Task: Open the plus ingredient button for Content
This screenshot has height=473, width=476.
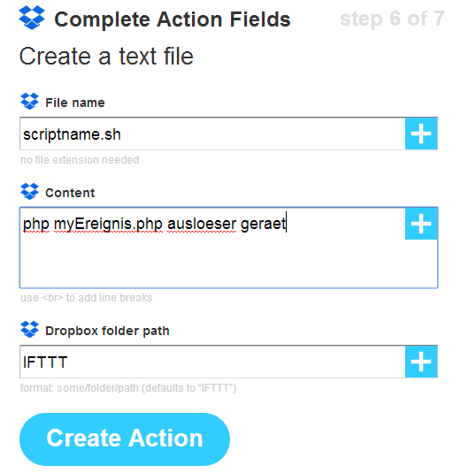Action: [421, 224]
